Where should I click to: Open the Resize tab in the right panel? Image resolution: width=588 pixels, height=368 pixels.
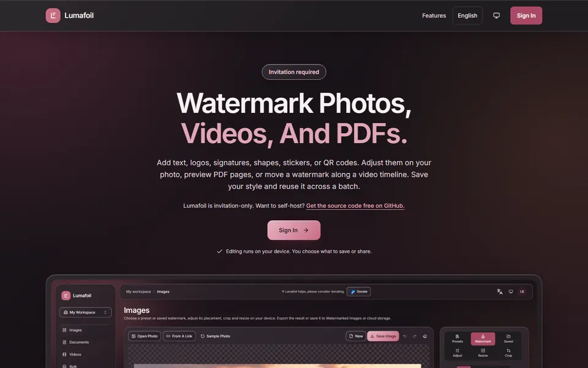pyautogui.click(x=483, y=352)
